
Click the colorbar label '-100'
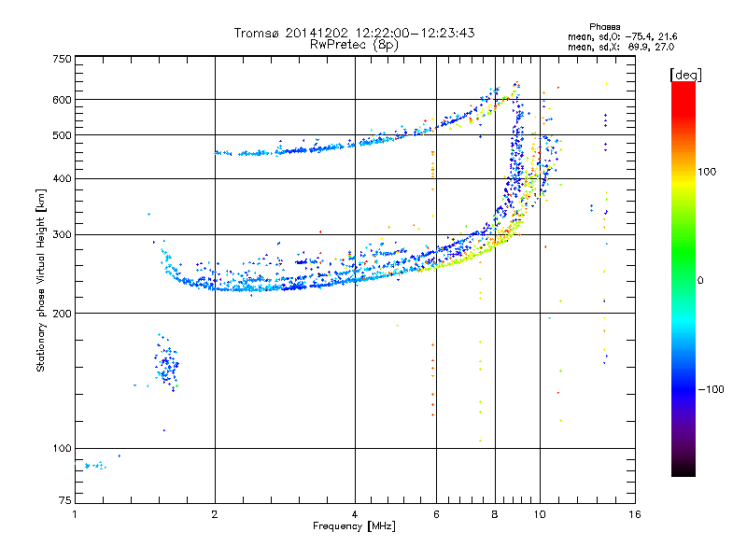pos(711,389)
